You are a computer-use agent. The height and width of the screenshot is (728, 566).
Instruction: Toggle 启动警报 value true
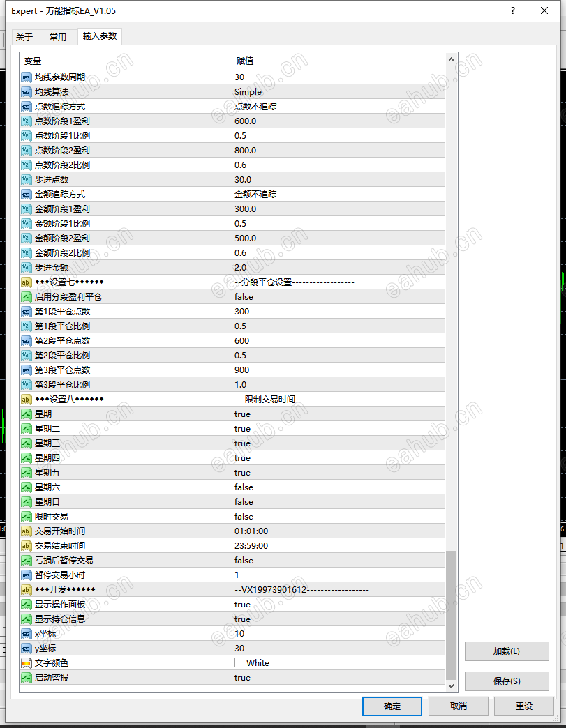point(338,678)
